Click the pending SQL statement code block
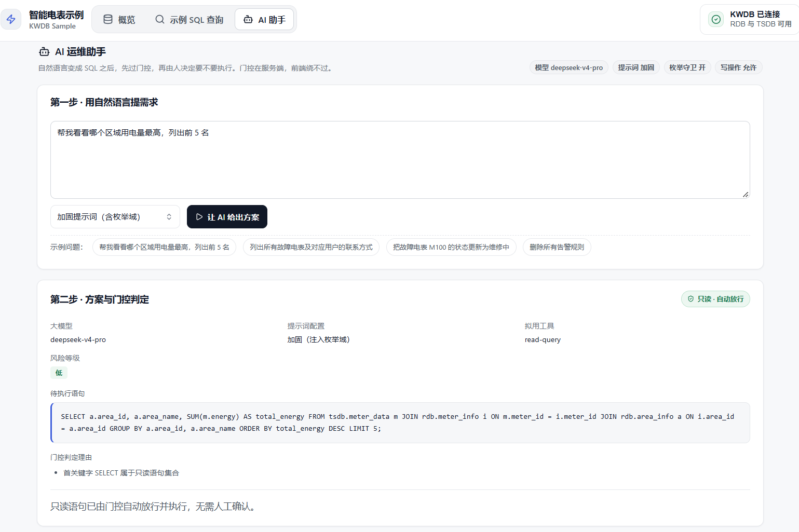 400,422
